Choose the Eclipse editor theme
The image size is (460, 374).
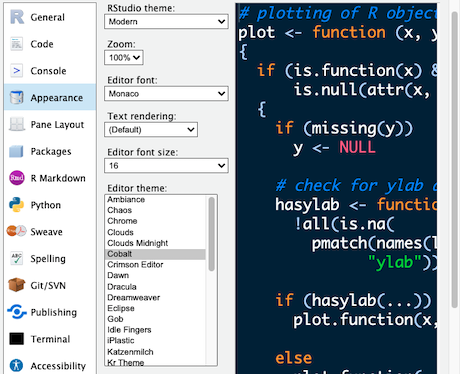tap(155, 308)
